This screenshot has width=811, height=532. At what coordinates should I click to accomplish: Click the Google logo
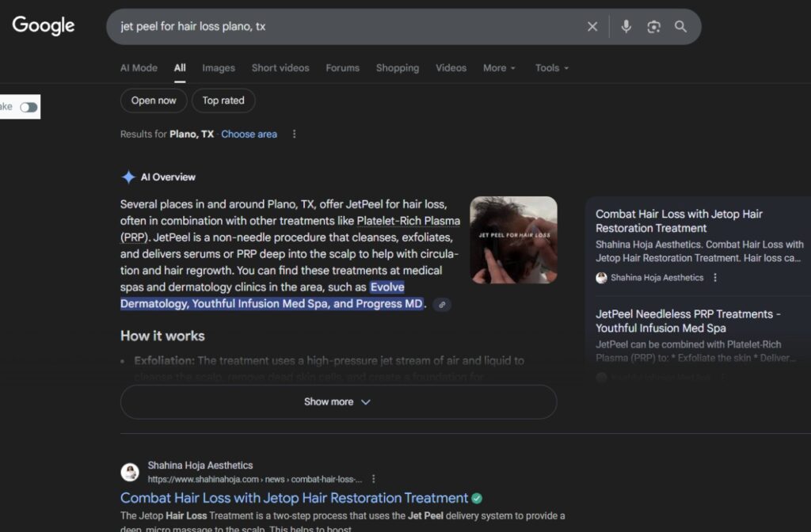click(x=44, y=25)
